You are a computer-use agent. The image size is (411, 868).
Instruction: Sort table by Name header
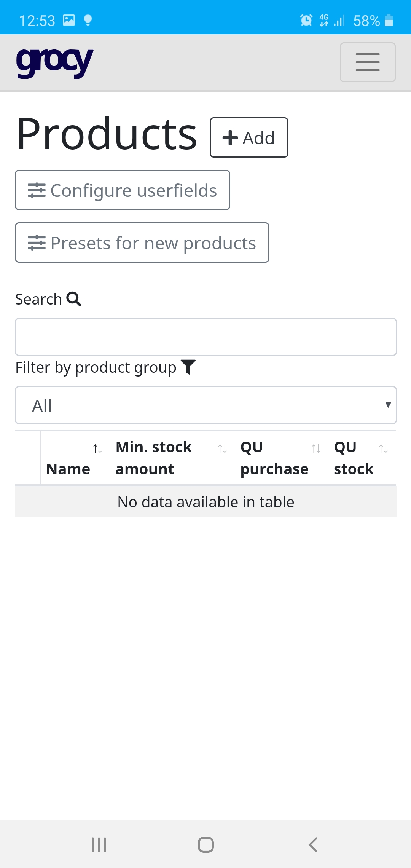[68, 469]
